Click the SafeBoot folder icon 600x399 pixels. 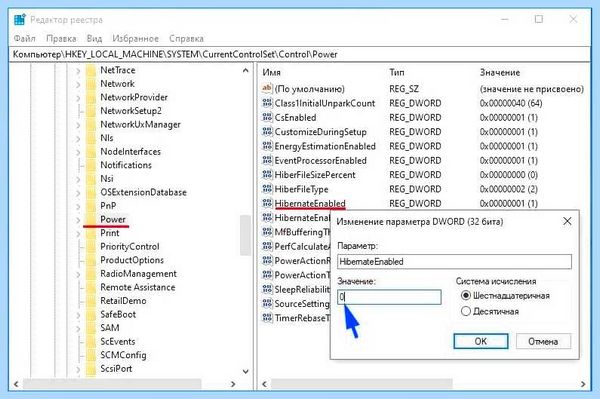tap(91, 314)
